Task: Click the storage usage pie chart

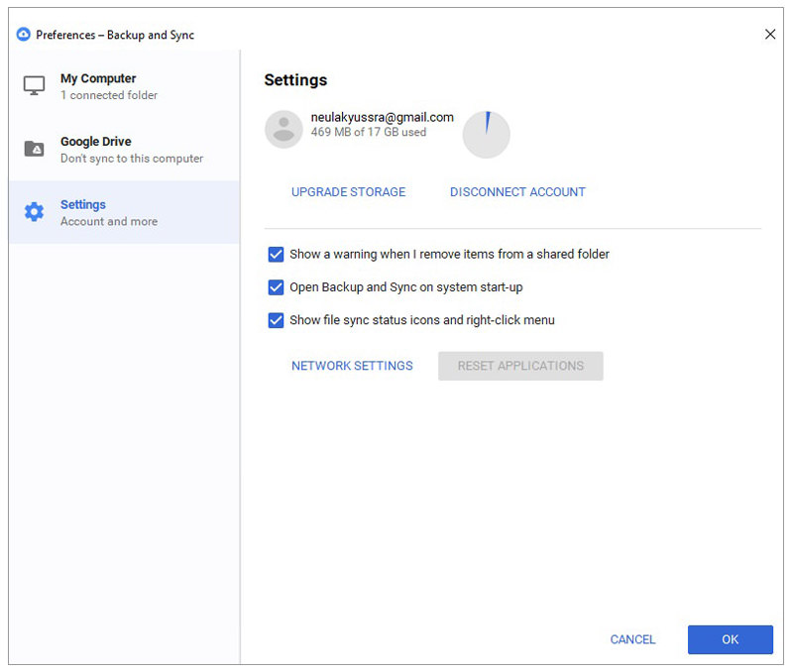Action: (x=486, y=135)
